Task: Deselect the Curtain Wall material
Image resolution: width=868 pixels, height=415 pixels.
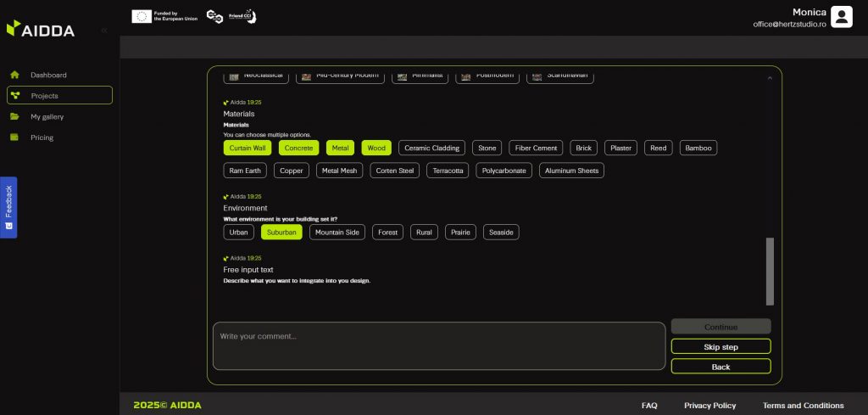Action: point(248,148)
